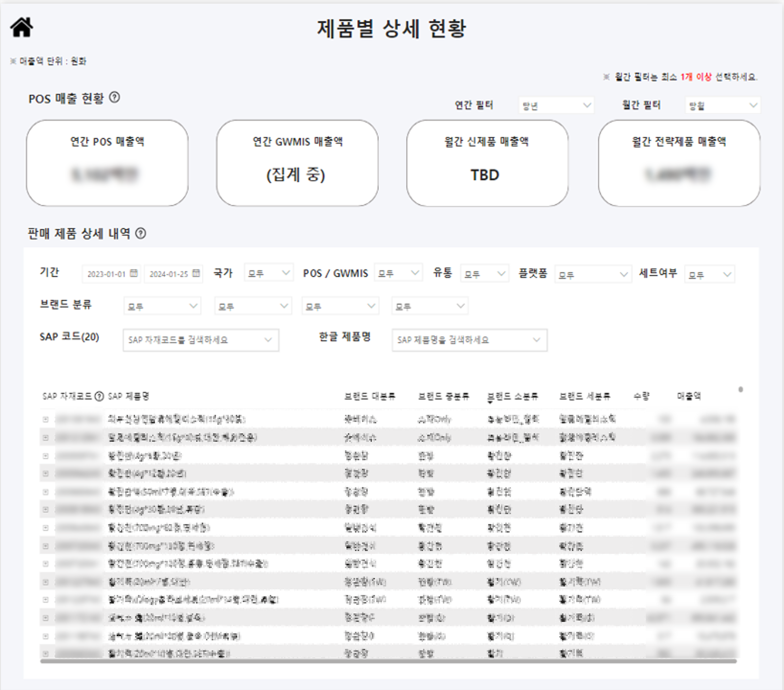The height and width of the screenshot is (690, 784).
Task: Click the SAP 자재코드 search field
Action: [200, 340]
